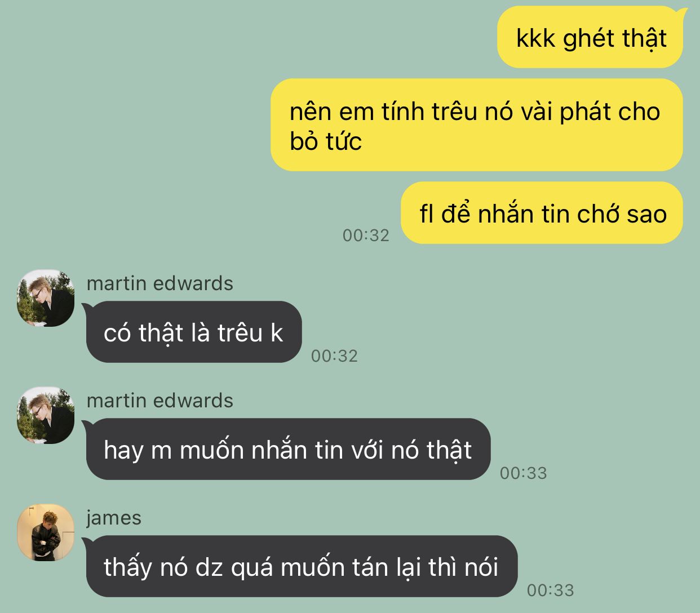This screenshot has height=613, width=700.
Task: Tap the 'fl để nhắn tin chớ sao' bubble
Action: point(542,213)
